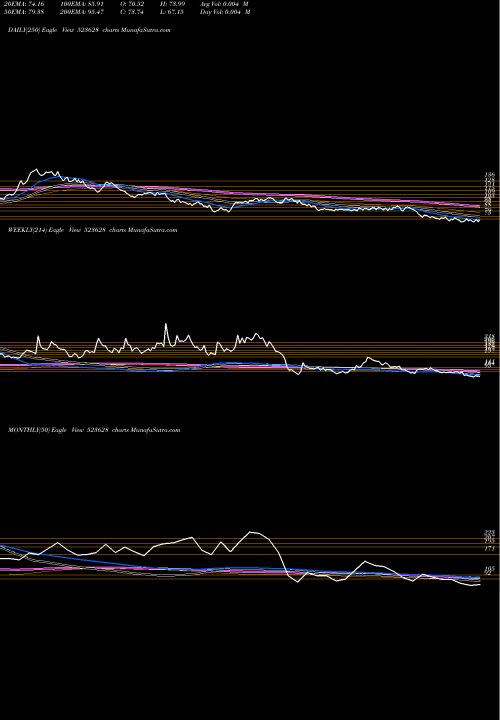This screenshot has width=500, height=720.
Task: Click the 50EMA value in the header
Action: (x=22, y=12)
